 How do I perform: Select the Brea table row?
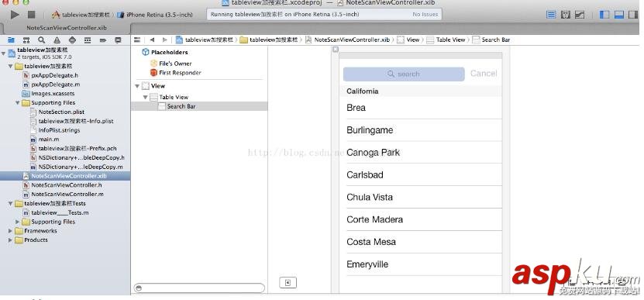421,108
